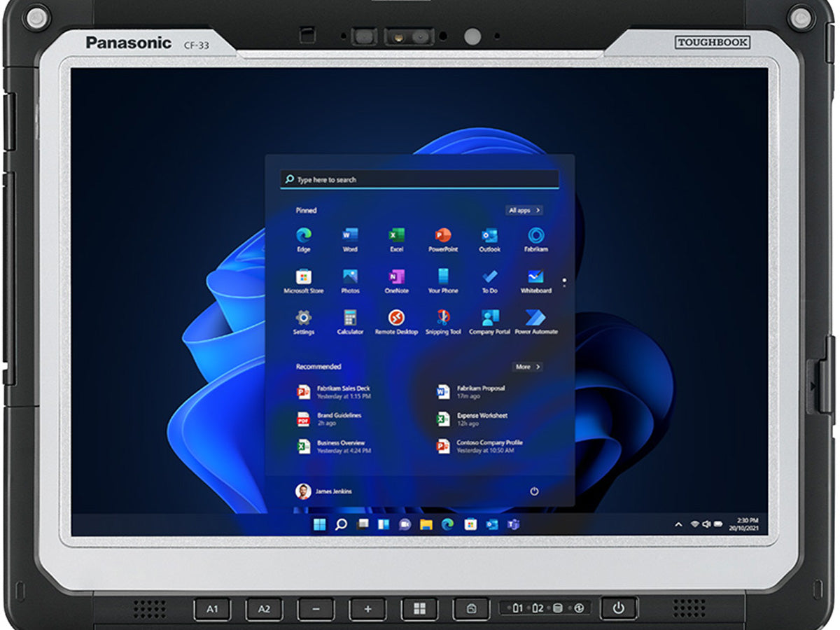Click the Type here to search box
This screenshot has height=630, width=840.
coord(420,180)
